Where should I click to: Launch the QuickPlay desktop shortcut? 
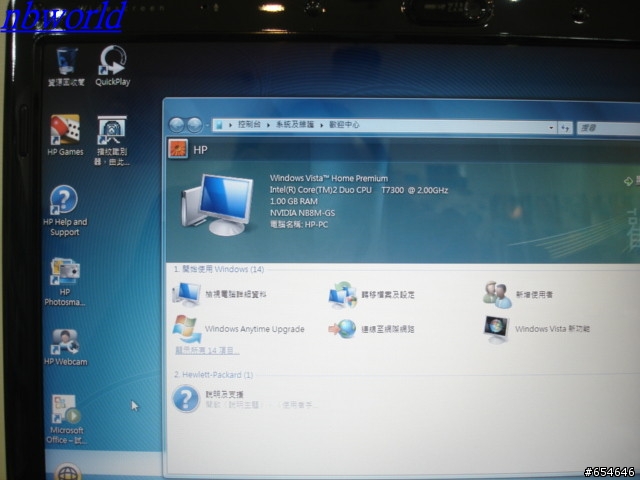click(113, 66)
